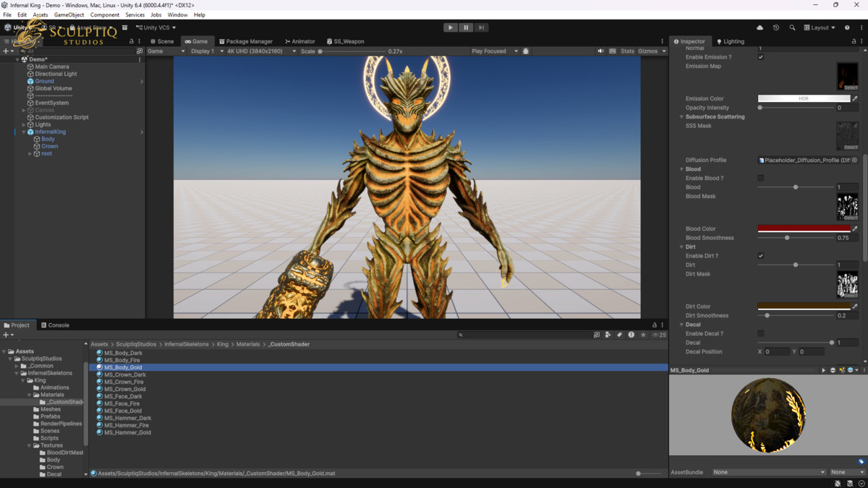Open the GameObject menu
The image size is (868, 488).
coord(69,14)
